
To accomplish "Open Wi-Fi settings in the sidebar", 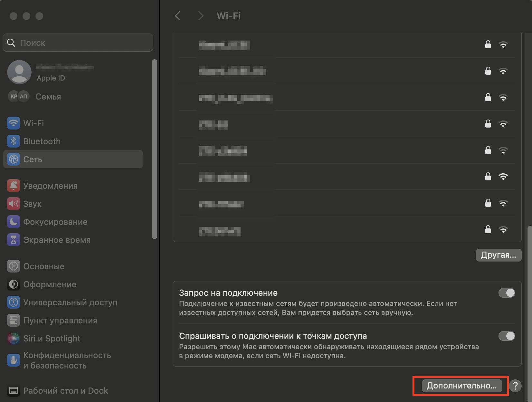I will [x=73, y=123].
